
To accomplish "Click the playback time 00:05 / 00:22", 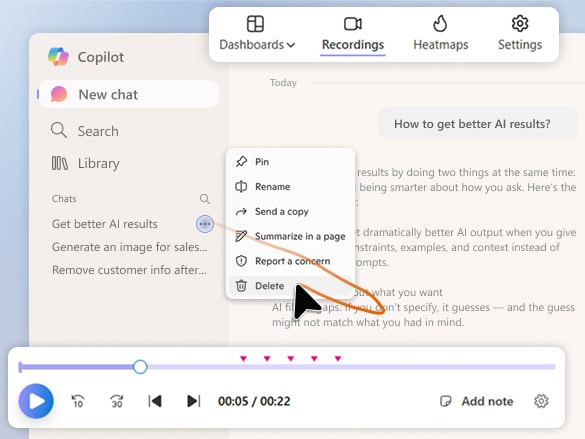I will [x=254, y=401].
